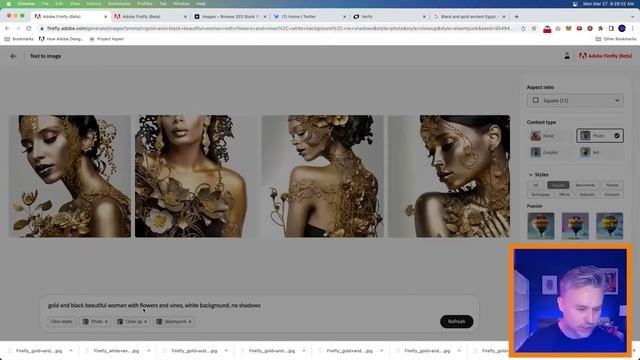Viewport: 640px width, 360px height.
Task: Open the Chrome Extensions puzzle icon
Action: pos(600,29)
